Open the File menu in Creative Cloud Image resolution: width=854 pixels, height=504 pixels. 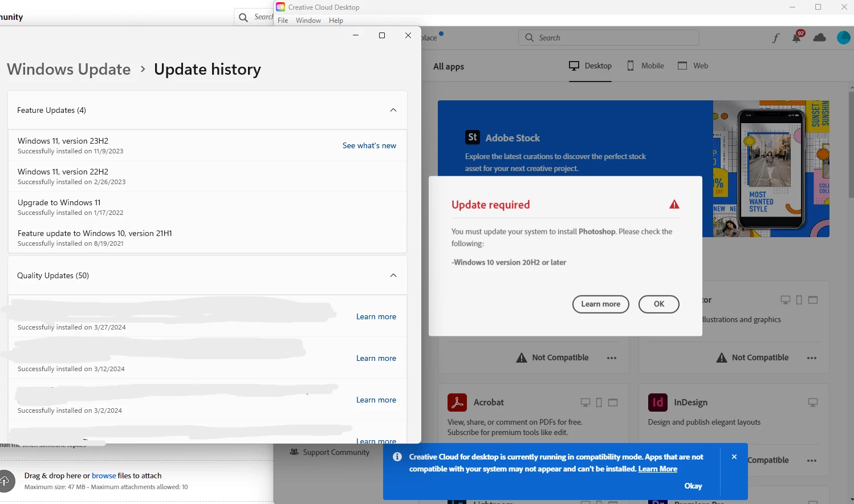(283, 21)
